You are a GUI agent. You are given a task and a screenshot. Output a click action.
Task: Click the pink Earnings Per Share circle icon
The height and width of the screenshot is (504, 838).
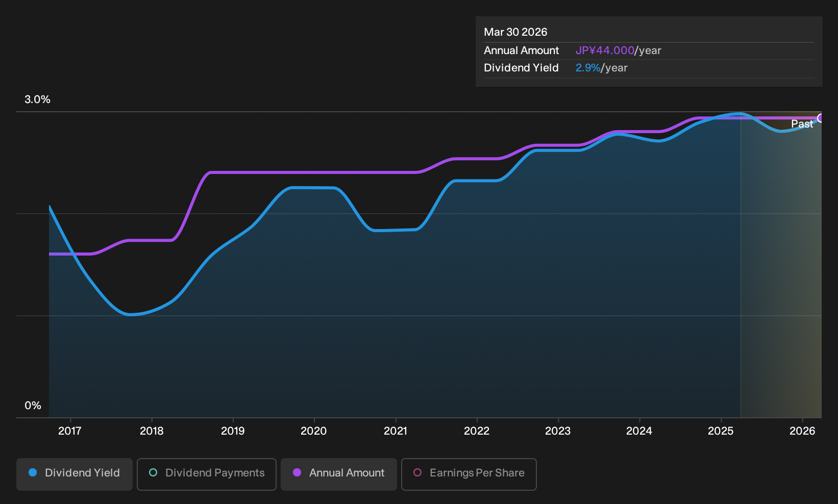417,472
